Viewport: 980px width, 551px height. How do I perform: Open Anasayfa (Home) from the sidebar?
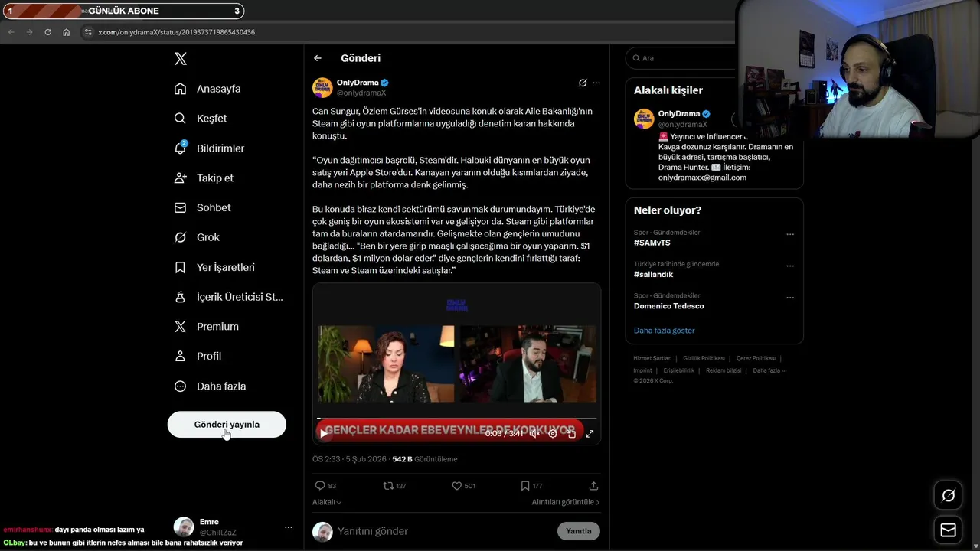tap(207, 89)
